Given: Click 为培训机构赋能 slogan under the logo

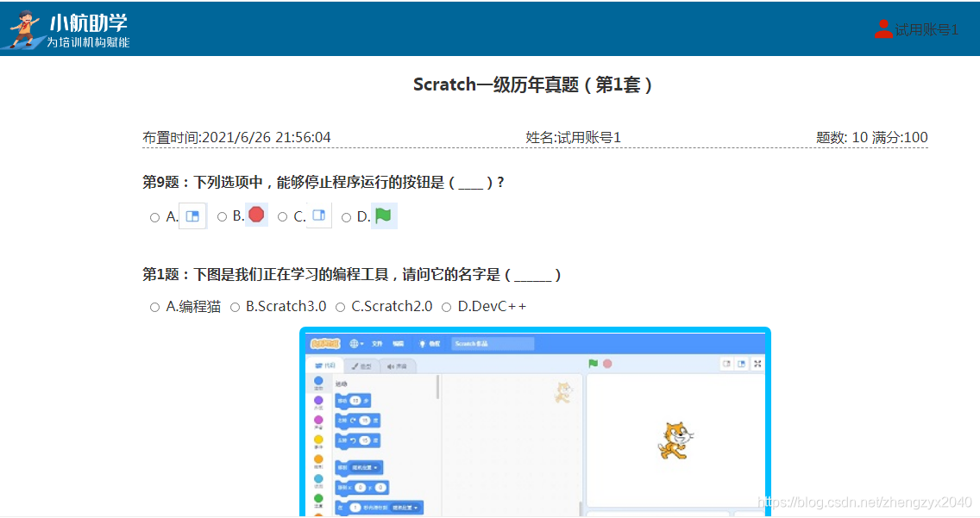Looking at the screenshot, I should [88, 42].
